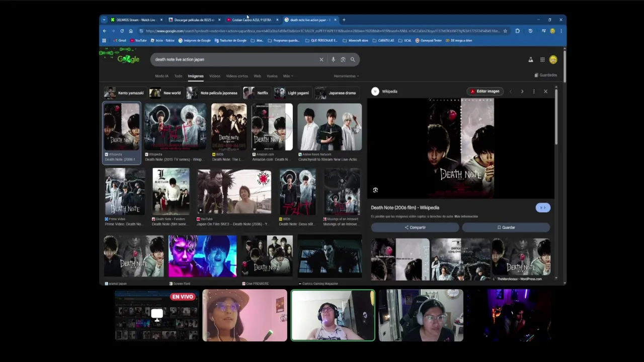This screenshot has height=362, width=644.
Task: Click the Google logo
Action: point(128,59)
